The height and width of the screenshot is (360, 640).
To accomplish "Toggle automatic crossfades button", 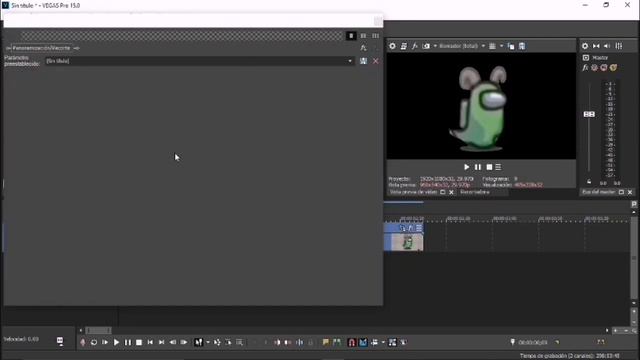I will pyautogui.click(x=363, y=342).
